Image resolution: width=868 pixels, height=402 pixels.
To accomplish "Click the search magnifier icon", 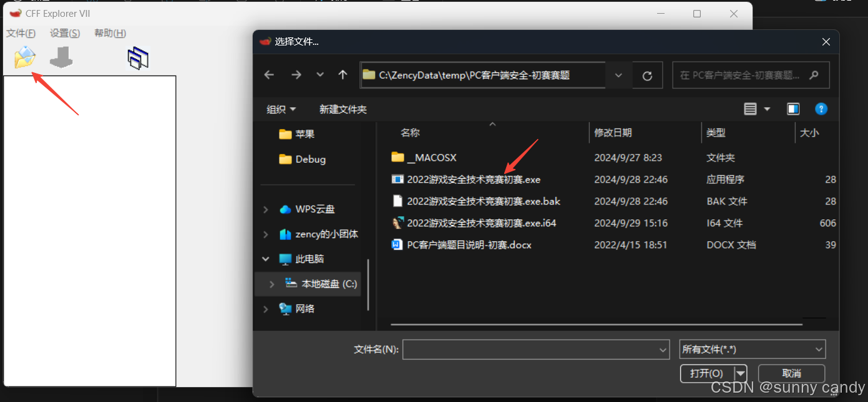I will [813, 75].
